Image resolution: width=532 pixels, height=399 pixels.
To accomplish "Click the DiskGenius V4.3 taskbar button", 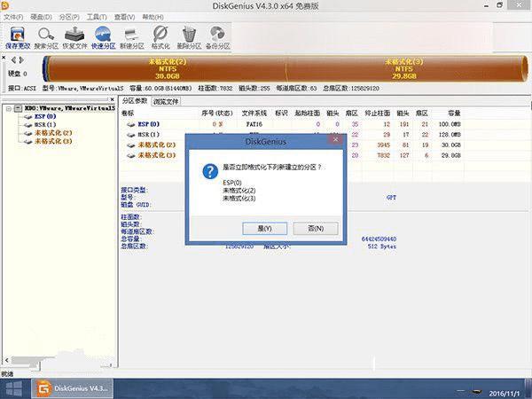I will [x=72, y=389].
